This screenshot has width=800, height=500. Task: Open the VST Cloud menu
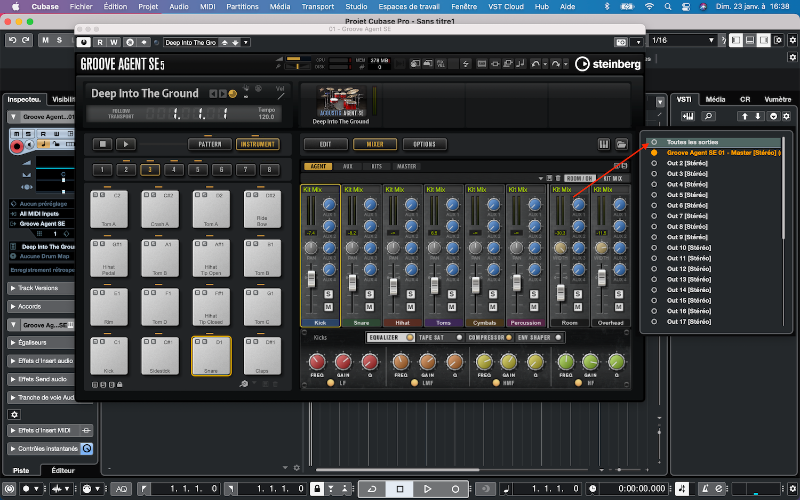point(506,7)
